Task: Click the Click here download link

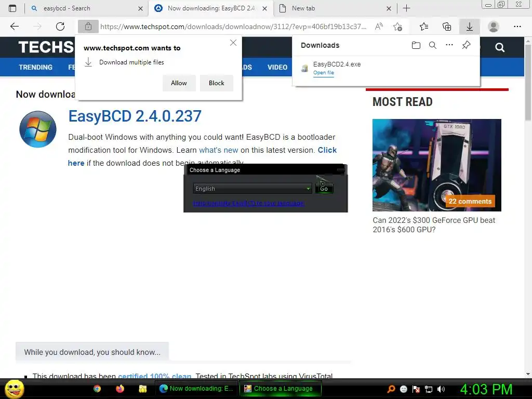Action: pyautogui.click(x=327, y=150)
